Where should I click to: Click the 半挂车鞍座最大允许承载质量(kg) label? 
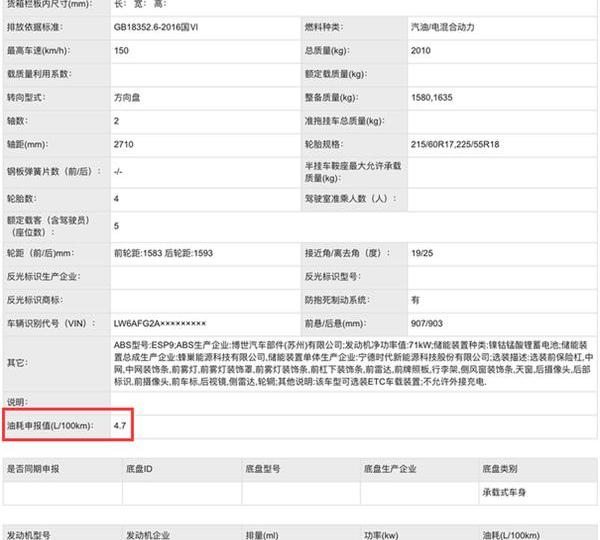pyautogui.click(x=353, y=172)
